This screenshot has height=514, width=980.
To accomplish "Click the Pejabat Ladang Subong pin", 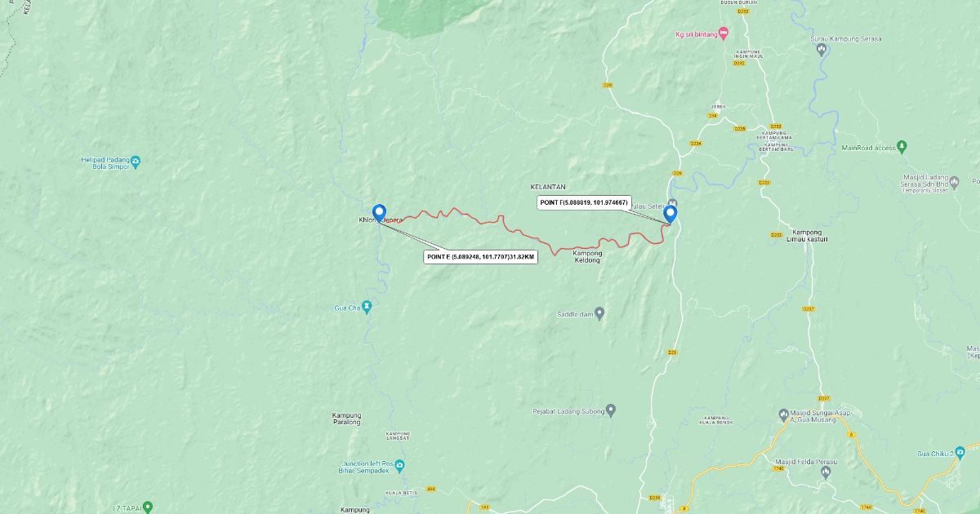I will [611, 410].
